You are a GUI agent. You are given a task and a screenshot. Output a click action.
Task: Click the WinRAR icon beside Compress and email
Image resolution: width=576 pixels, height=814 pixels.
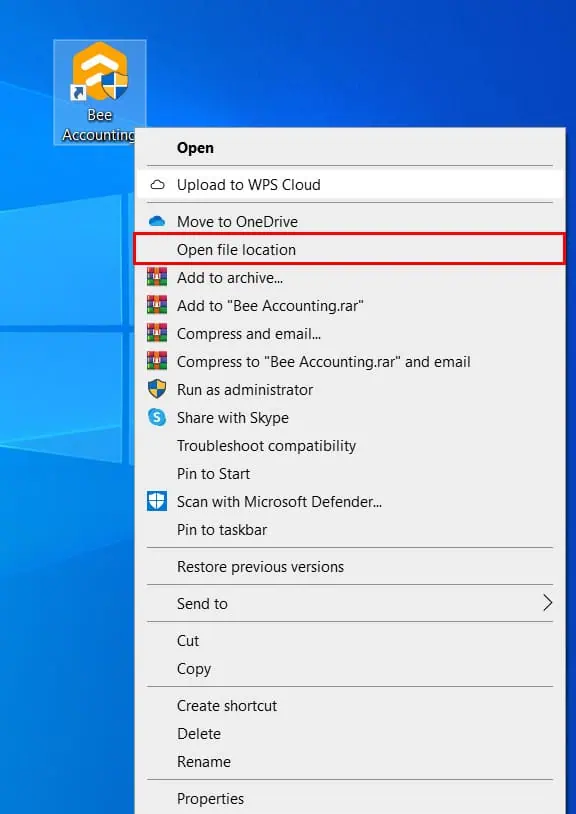pyautogui.click(x=157, y=333)
